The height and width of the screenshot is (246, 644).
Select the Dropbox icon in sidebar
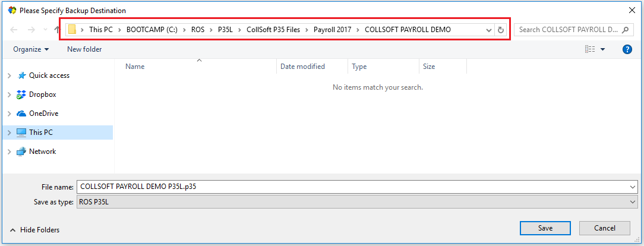pyautogui.click(x=21, y=94)
